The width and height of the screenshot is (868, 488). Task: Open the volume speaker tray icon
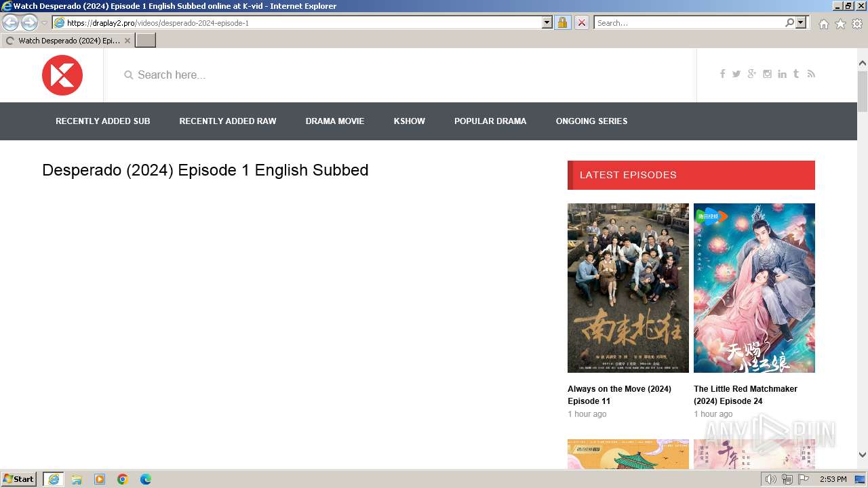[771, 479]
